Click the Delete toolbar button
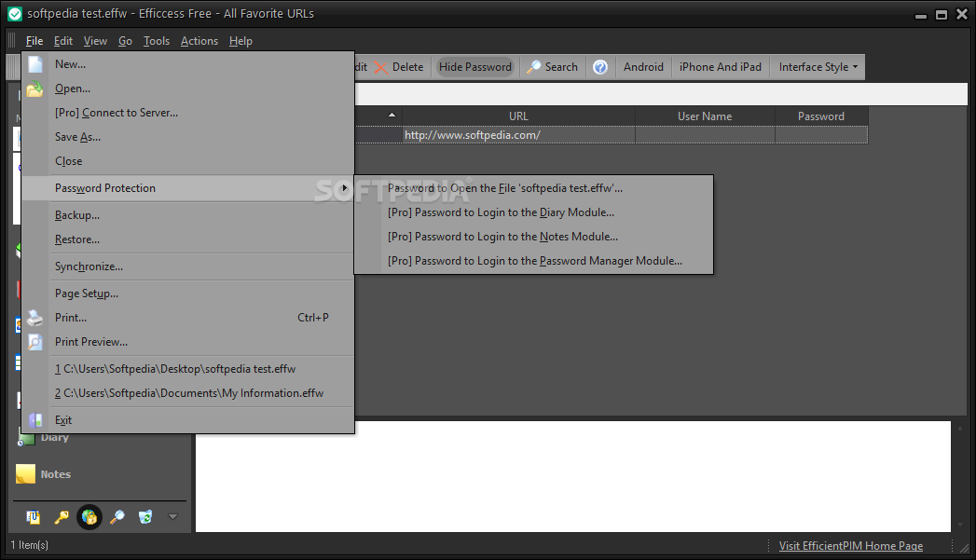This screenshot has width=976, height=560. coord(398,67)
